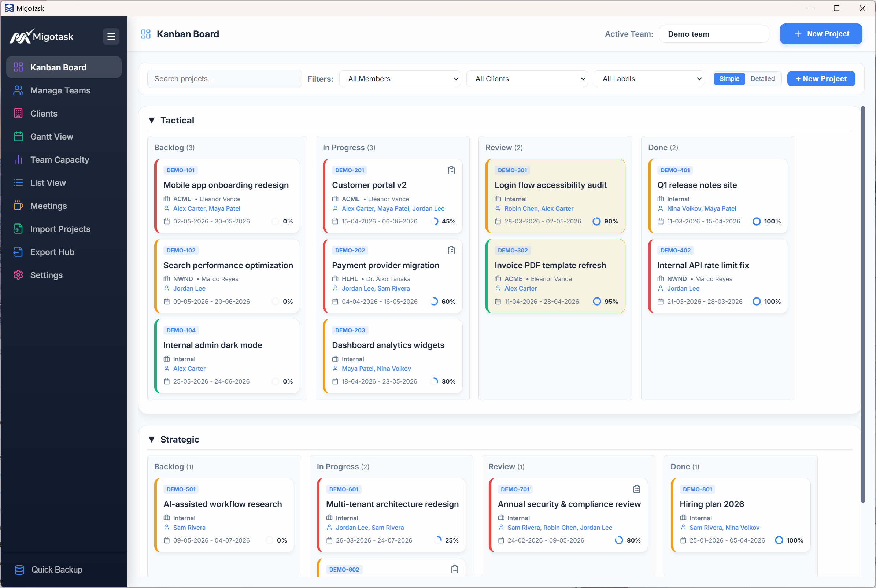Open the Export Hub page
Screen dimensions: 876x588
[64, 252]
